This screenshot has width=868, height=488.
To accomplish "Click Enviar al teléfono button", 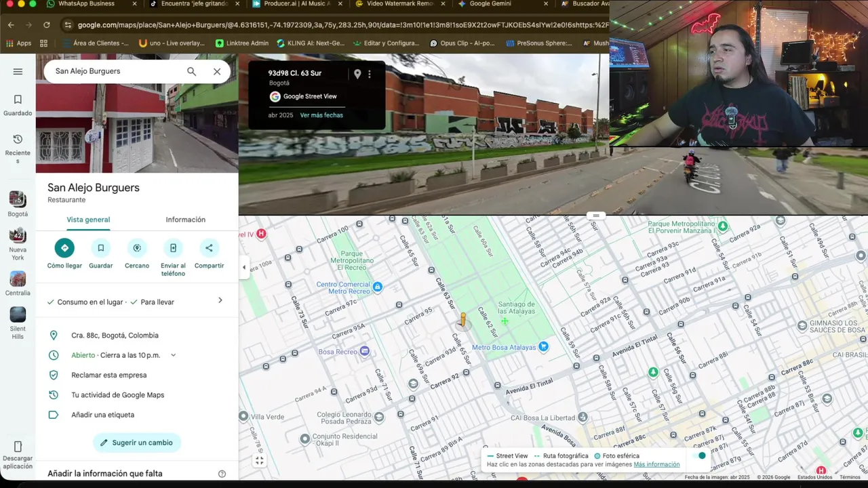I will tap(173, 248).
